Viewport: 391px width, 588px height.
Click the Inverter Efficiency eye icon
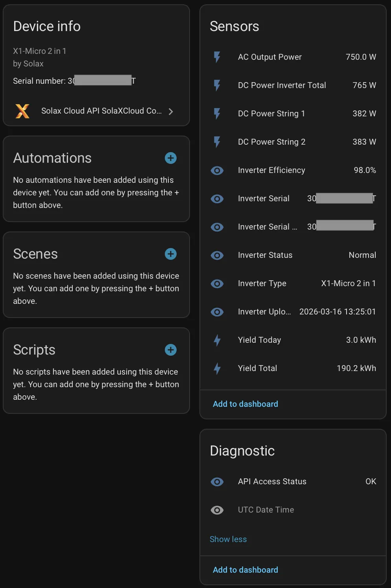pos(217,170)
